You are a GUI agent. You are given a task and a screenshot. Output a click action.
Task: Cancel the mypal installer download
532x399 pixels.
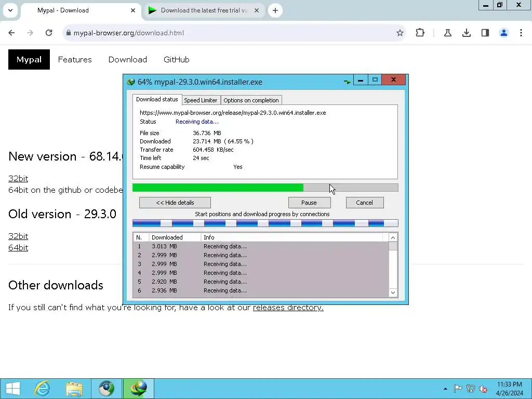364,203
